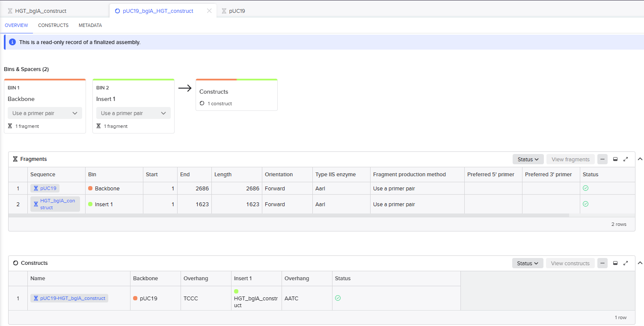644x326 pixels.
Task: Click View constructs button
Action: pos(570,263)
